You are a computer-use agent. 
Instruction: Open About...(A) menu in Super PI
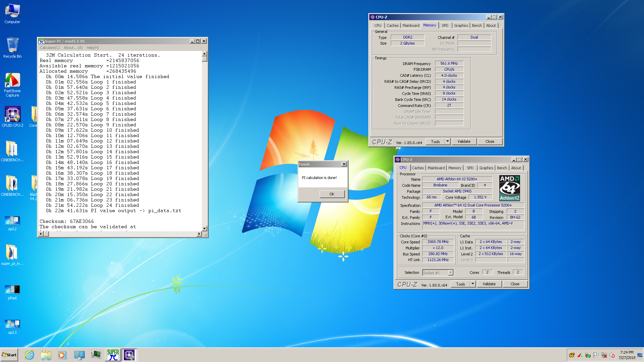(73, 48)
